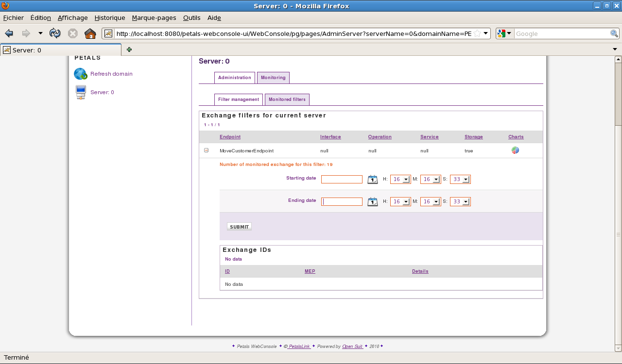Switch to the Filter management tab
The width and height of the screenshot is (622, 364).
click(238, 99)
